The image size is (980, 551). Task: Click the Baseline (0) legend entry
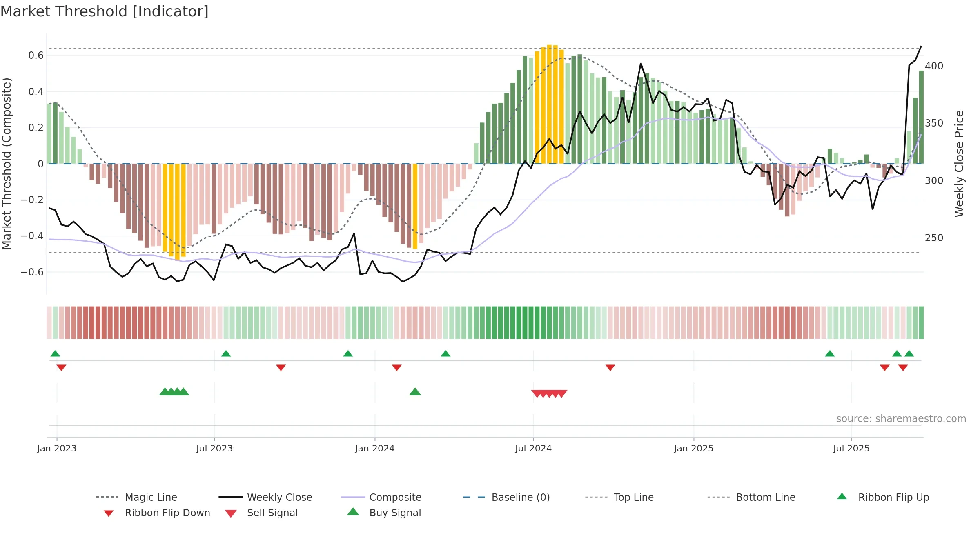point(506,497)
